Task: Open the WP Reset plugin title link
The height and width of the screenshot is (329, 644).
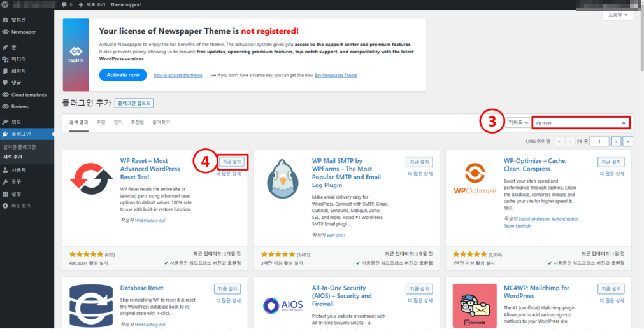Action: (150, 169)
